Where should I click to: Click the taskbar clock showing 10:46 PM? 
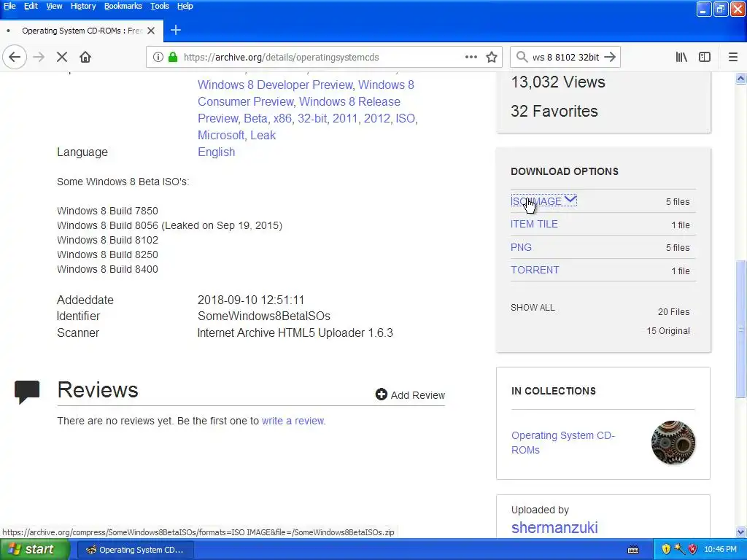(x=720, y=550)
